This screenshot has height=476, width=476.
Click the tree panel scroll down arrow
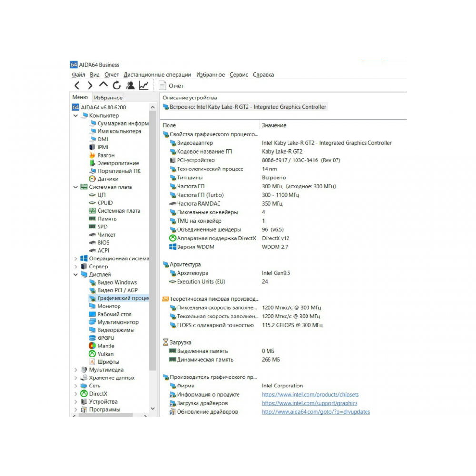[153, 409]
